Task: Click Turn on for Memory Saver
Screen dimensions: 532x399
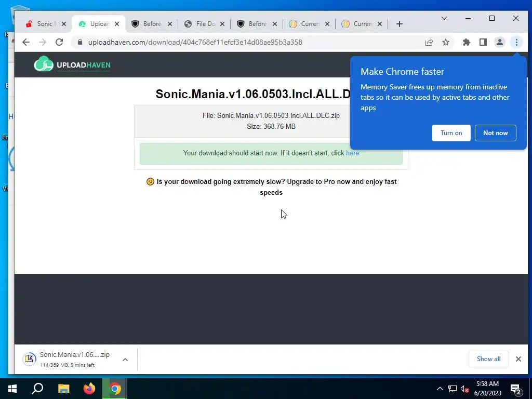Action: tap(451, 132)
